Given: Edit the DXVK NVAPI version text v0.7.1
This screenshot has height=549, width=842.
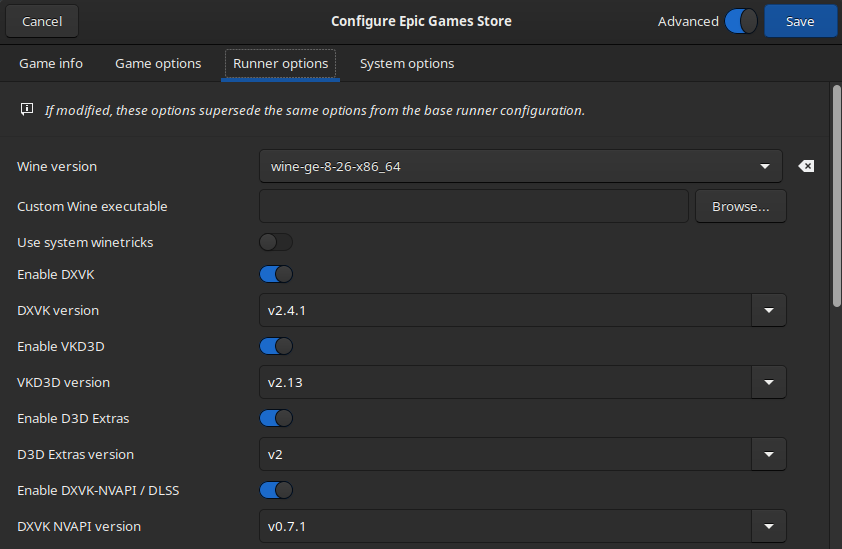Looking at the screenshot, I should [x=505, y=526].
